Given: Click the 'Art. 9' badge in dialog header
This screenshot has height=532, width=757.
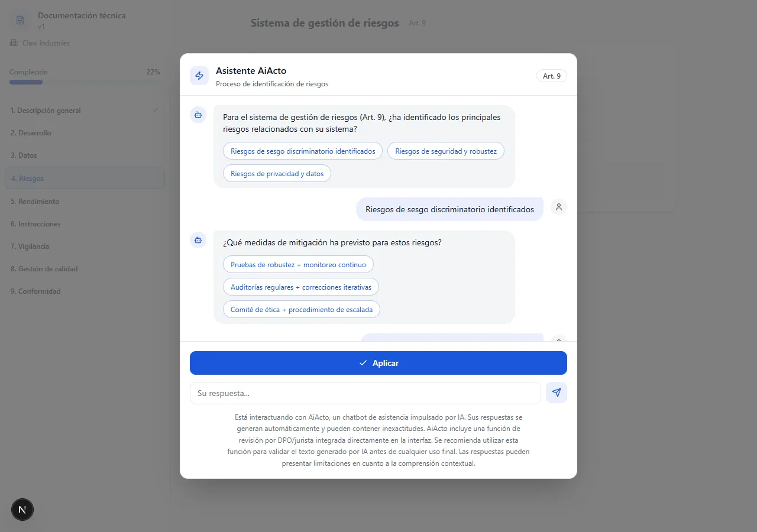Looking at the screenshot, I should tap(551, 76).
